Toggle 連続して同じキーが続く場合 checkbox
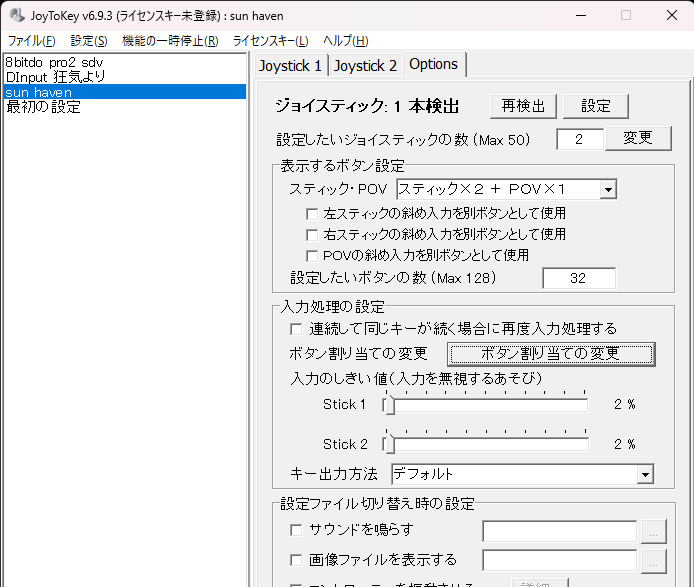Screen dimensions: 694x587 click(x=296, y=329)
